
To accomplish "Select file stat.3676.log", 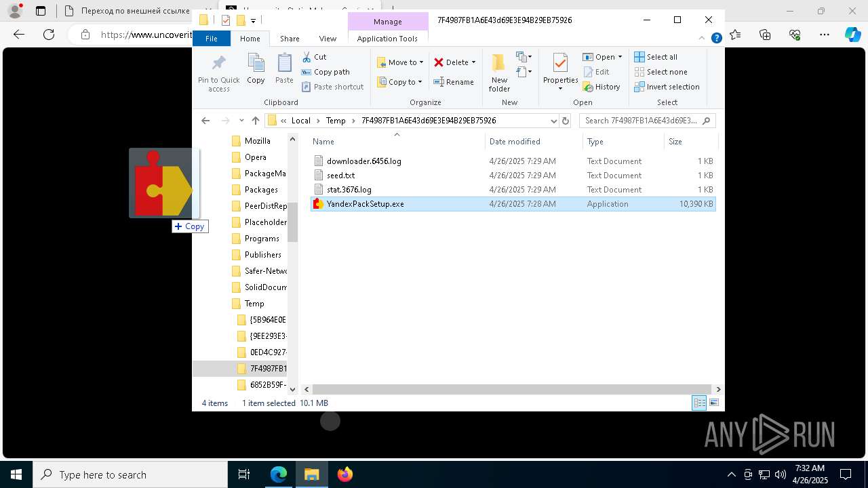I will click(513, 190).
